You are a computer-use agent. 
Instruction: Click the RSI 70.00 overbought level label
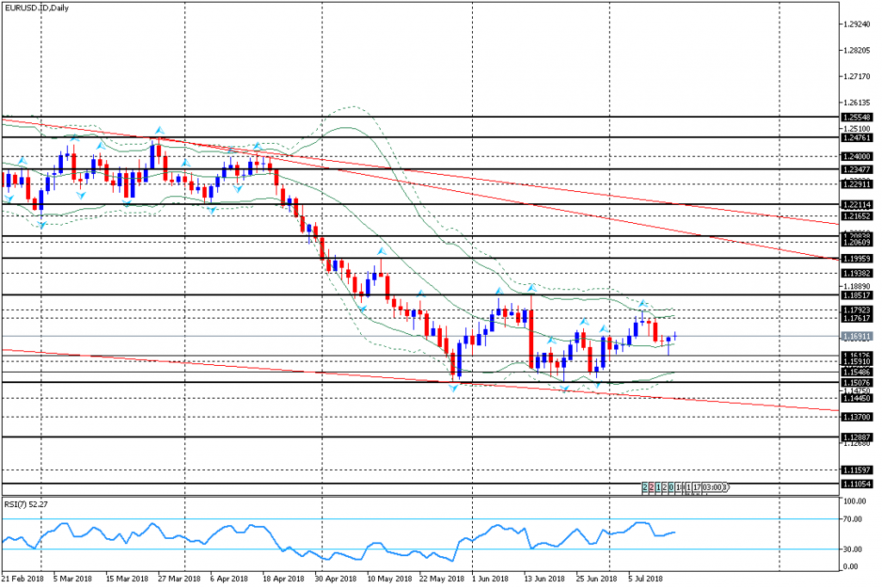[853, 520]
